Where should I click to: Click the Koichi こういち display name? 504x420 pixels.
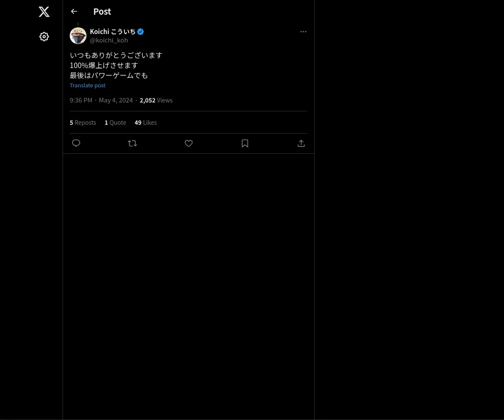(x=113, y=31)
